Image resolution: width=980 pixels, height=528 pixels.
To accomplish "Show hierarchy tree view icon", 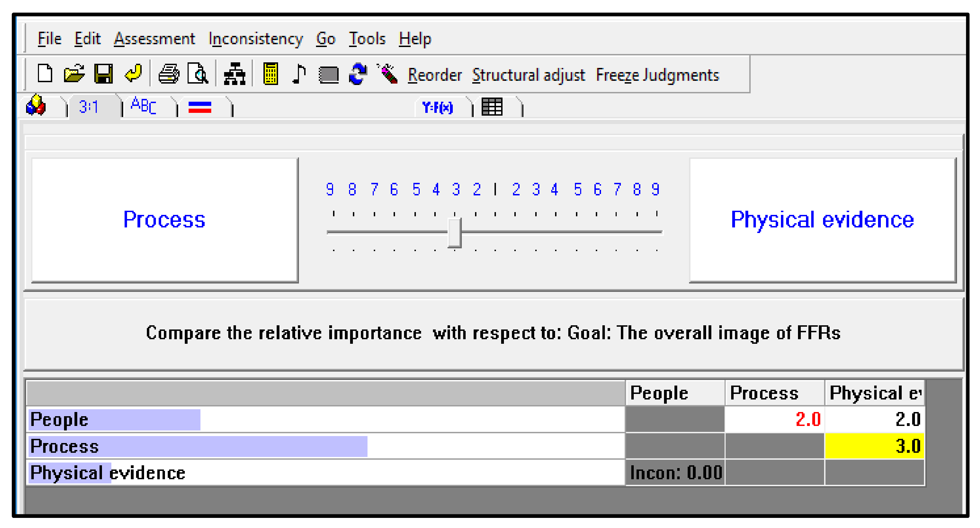I will point(234,74).
